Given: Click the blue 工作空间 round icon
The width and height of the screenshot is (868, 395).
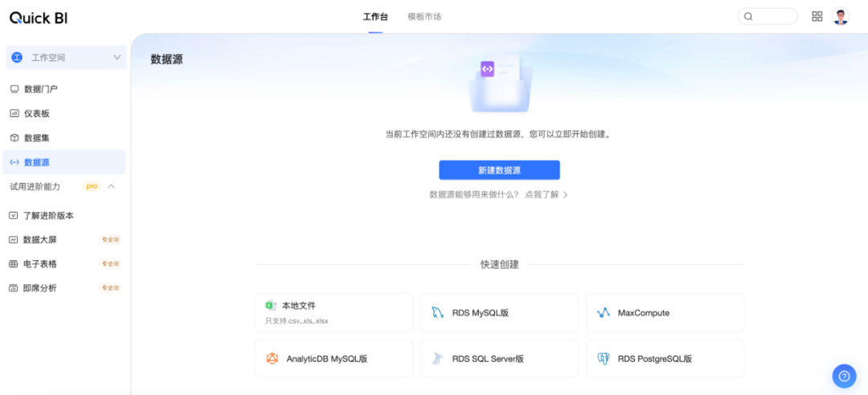Looking at the screenshot, I should coord(17,58).
